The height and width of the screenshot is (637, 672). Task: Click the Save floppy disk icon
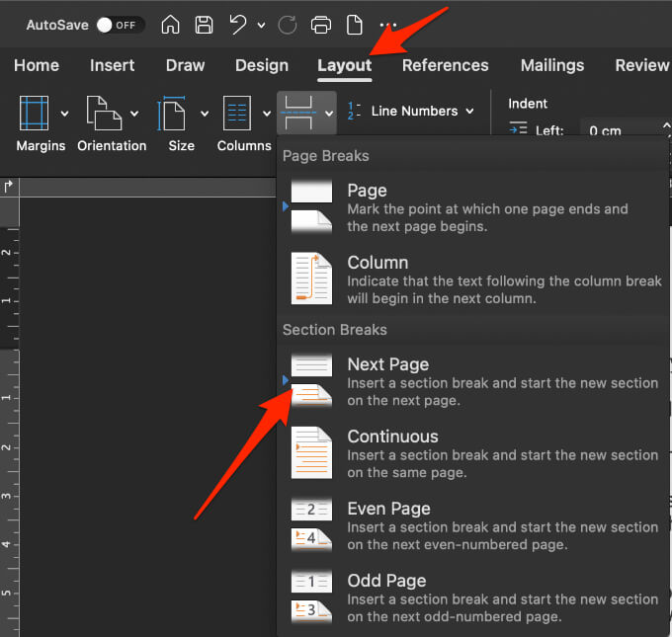tap(204, 25)
